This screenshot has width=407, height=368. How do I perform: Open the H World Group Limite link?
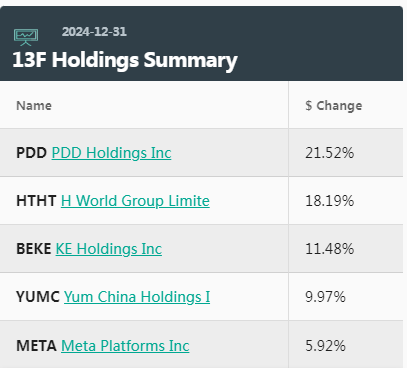pyautogui.click(x=135, y=201)
